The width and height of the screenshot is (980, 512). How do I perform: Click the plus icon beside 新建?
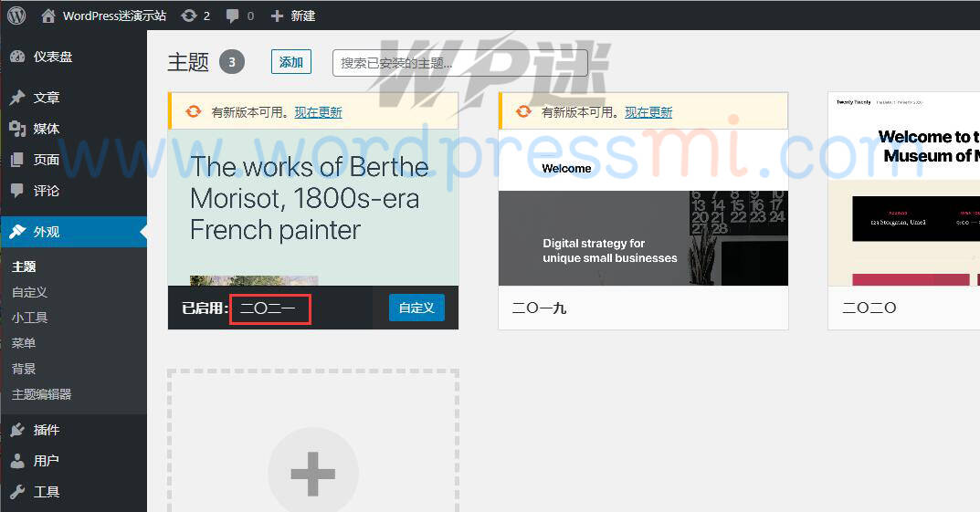point(278,16)
